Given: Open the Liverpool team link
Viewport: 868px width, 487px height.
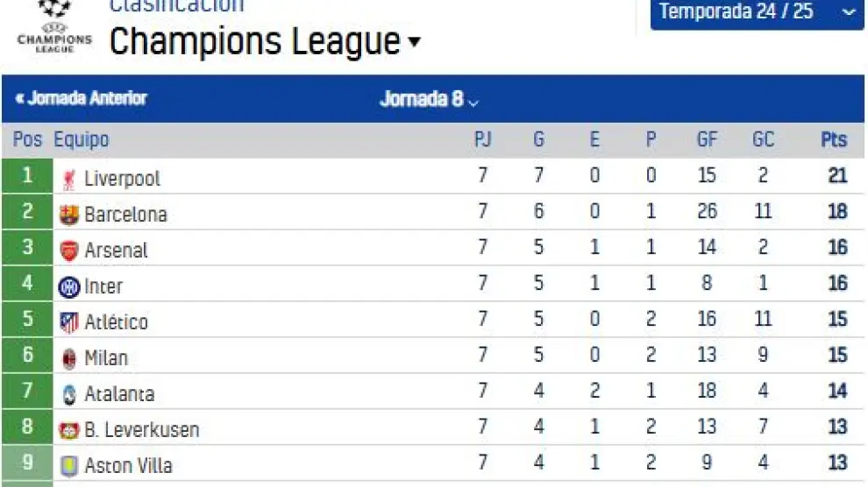Looking at the screenshot, I should click(122, 179).
